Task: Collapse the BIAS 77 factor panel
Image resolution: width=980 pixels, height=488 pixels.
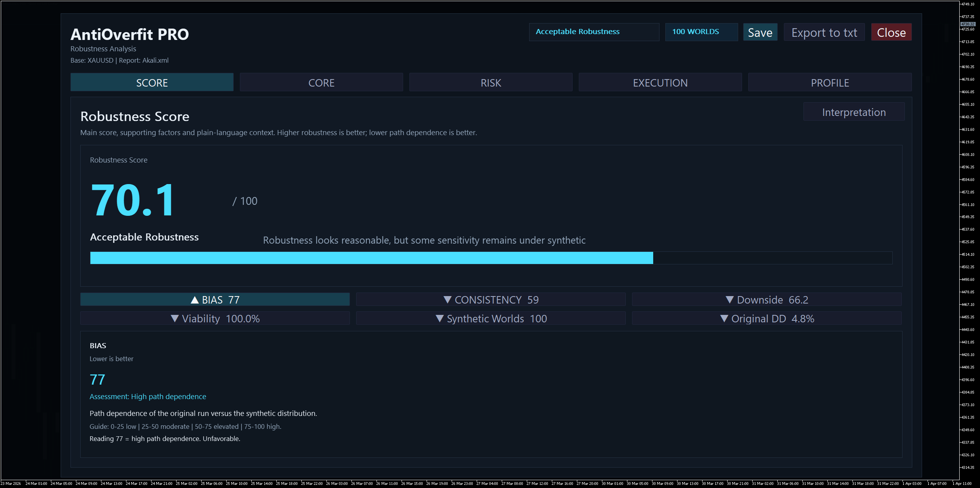Action: point(215,300)
